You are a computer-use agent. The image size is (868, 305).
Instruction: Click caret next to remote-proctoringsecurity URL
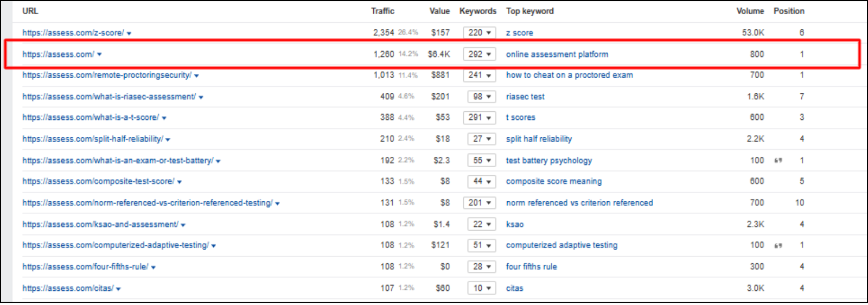pyautogui.click(x=196, y=76)
